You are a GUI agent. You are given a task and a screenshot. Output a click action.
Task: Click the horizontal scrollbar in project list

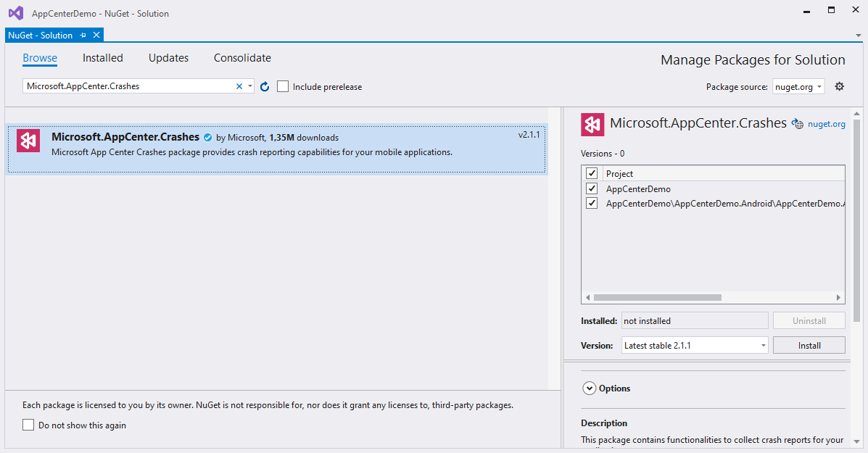pyautogui.click(x=657, y=297)
